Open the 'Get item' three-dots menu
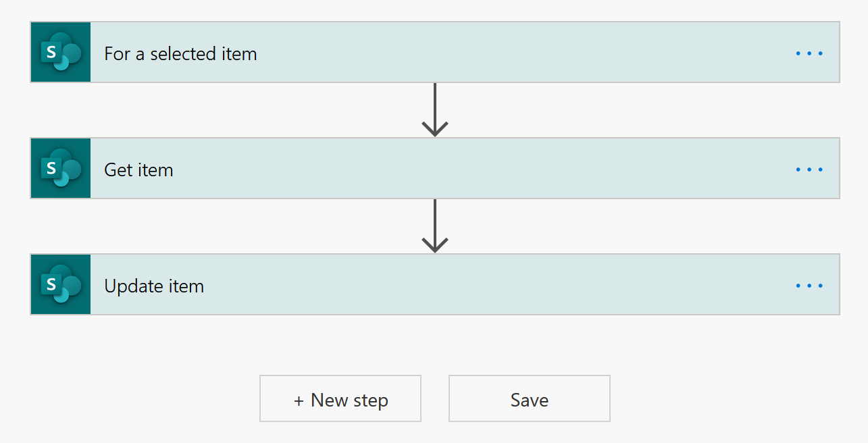Screen dimensions: 868x443 (809, 169)
